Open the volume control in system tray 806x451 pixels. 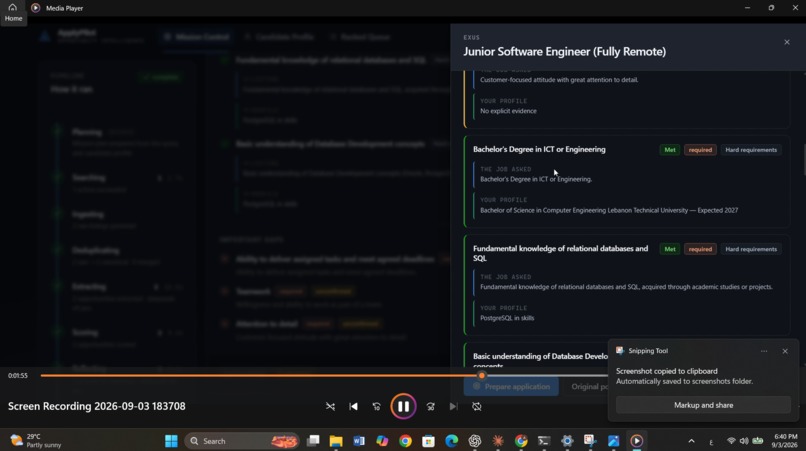(x=744, y=441)
